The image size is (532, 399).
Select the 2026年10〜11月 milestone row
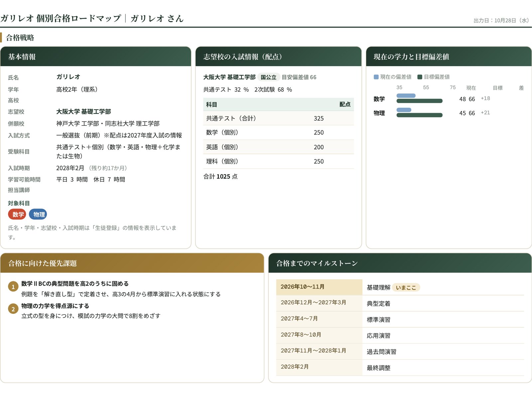click(400, 287)
